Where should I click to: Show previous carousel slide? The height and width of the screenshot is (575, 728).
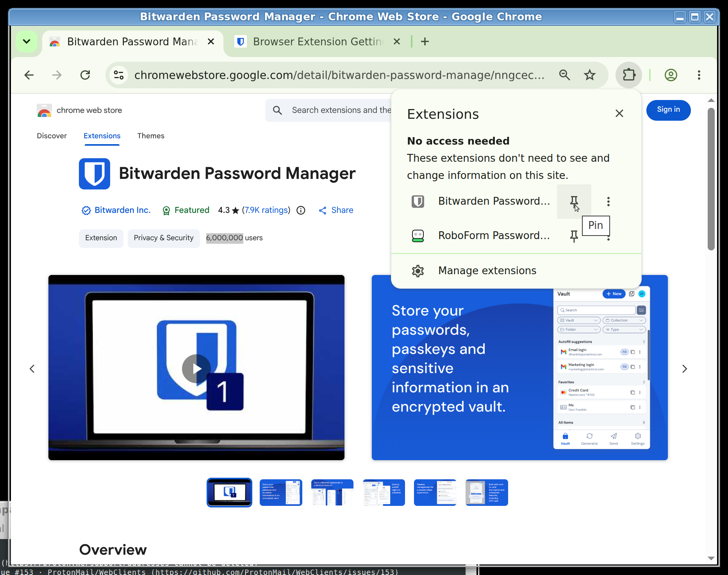32,369
